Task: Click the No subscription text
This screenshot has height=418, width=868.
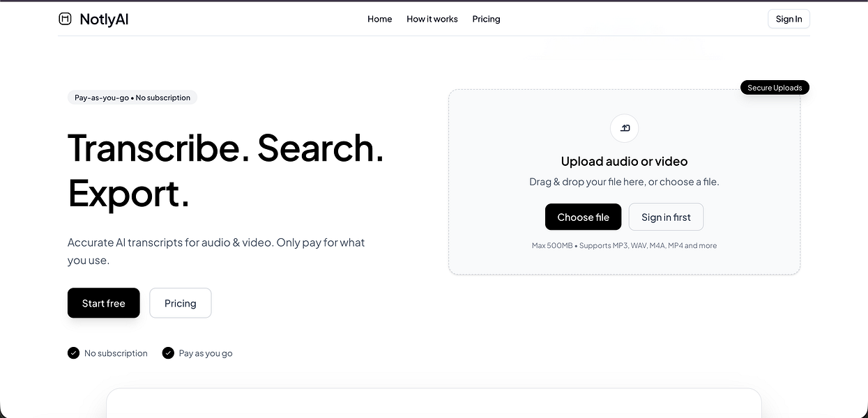Action: pyautogui.click(x=116, y=353)
